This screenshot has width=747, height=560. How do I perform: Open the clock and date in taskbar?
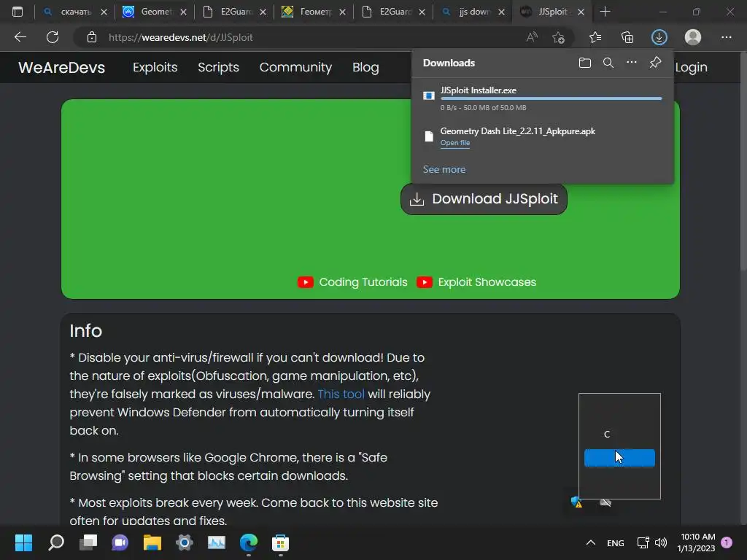point(697,542)
